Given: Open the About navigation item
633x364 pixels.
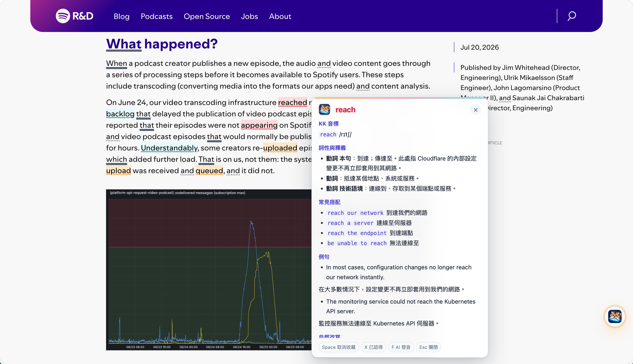Looking at the screenshot, I should pos(280,16).
